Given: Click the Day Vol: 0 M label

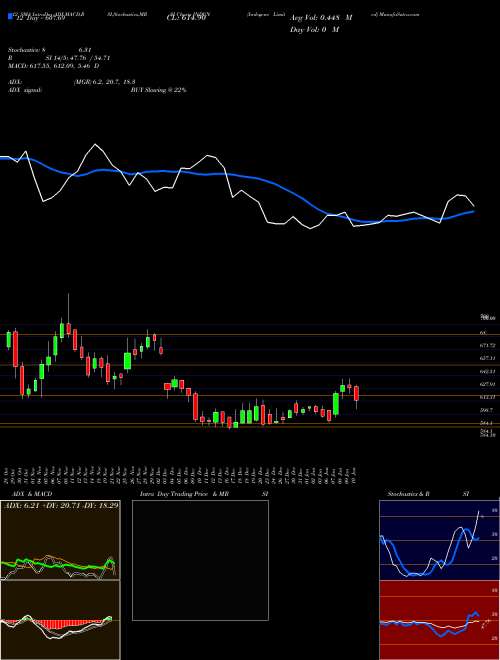Looking at the screenshot, I should click(315, 29).
